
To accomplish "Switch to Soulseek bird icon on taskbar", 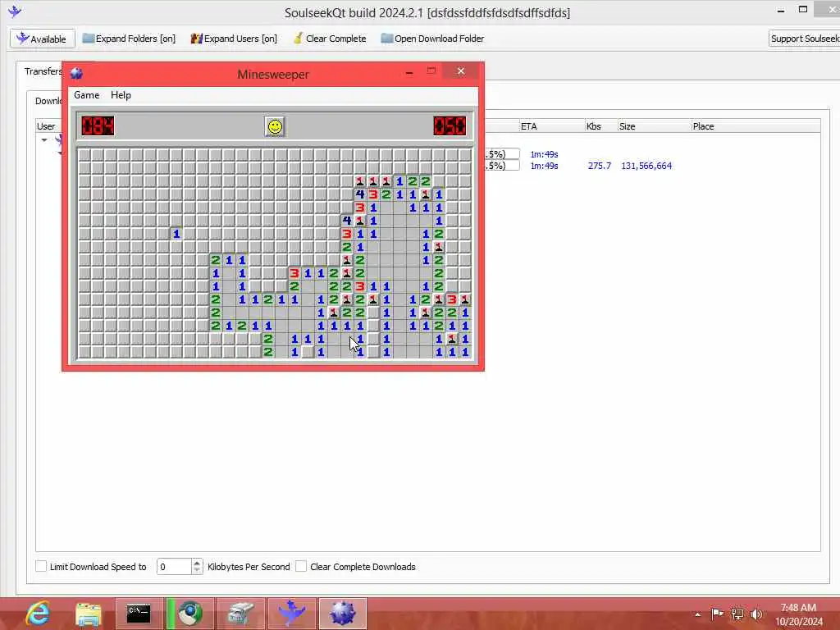I will pos(292,614).
